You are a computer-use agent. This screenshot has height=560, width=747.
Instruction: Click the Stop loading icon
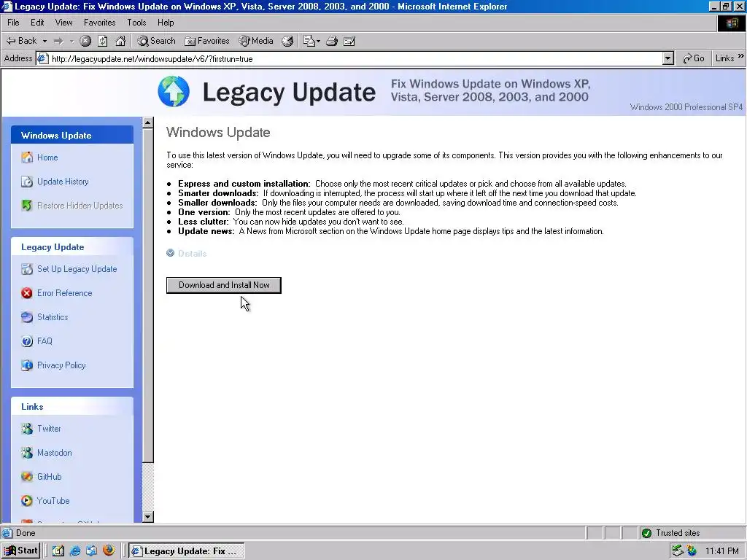85,42
